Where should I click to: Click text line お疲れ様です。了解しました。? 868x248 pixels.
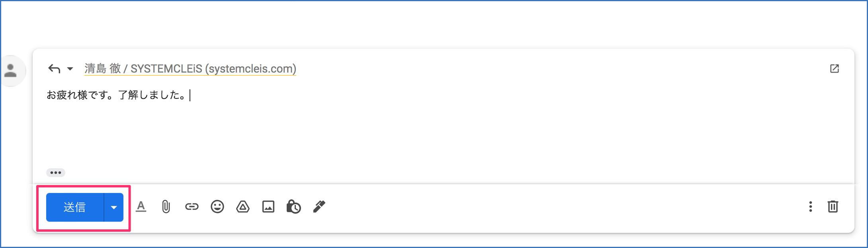pos(116,95)
